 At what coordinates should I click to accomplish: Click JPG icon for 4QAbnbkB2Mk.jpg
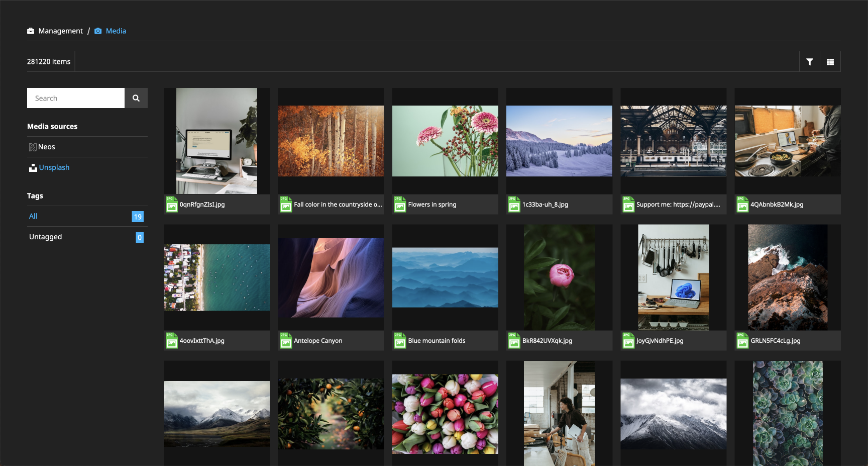[742, 205]
